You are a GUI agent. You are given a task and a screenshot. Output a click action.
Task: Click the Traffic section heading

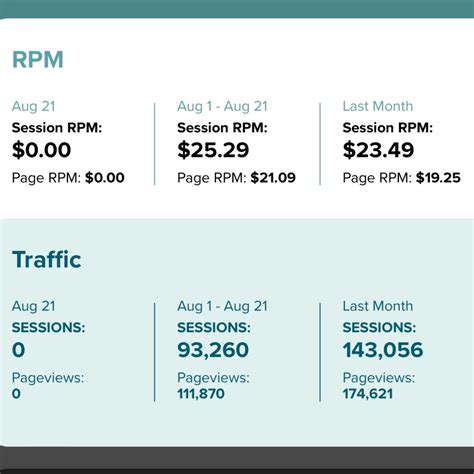(47, 259)
